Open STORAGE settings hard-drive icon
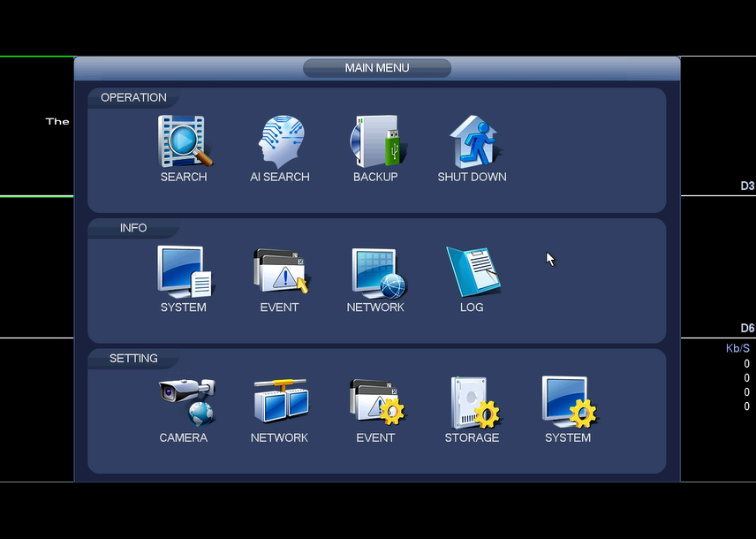Image resolution: width=756 pixels, height=539 pixels. point(475,402)
